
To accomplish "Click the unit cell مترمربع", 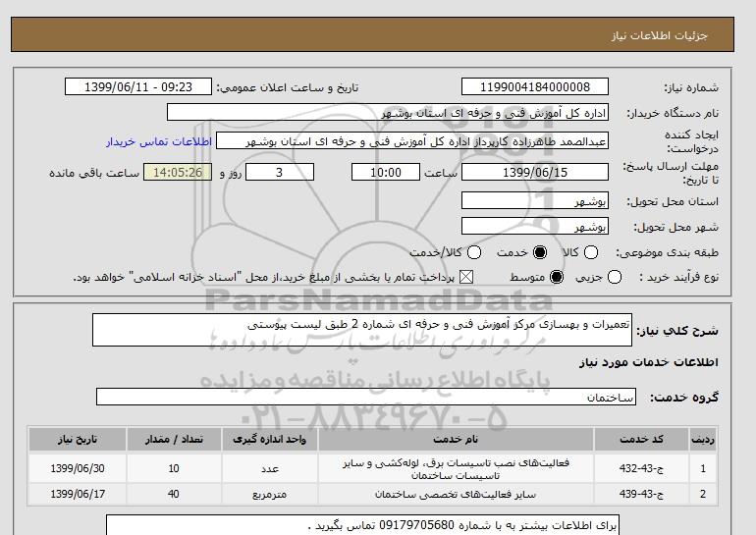I will click(270, 495).
